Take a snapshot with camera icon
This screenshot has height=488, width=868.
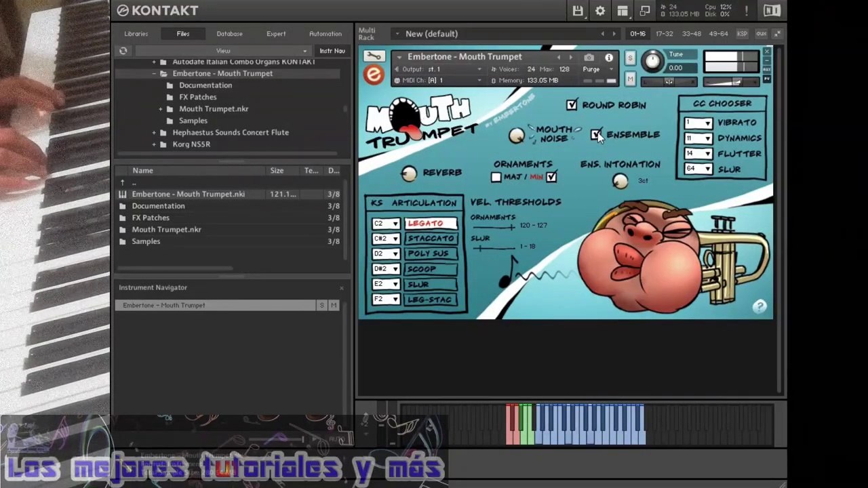[x=589, y=58]
